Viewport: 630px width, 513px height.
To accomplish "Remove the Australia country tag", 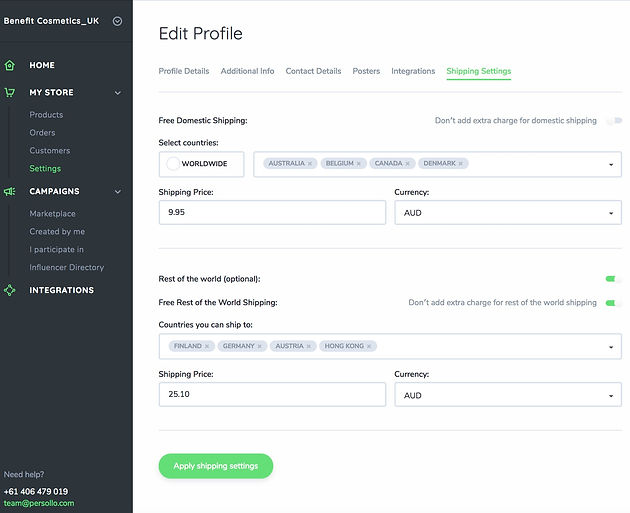I will point(310,164).
